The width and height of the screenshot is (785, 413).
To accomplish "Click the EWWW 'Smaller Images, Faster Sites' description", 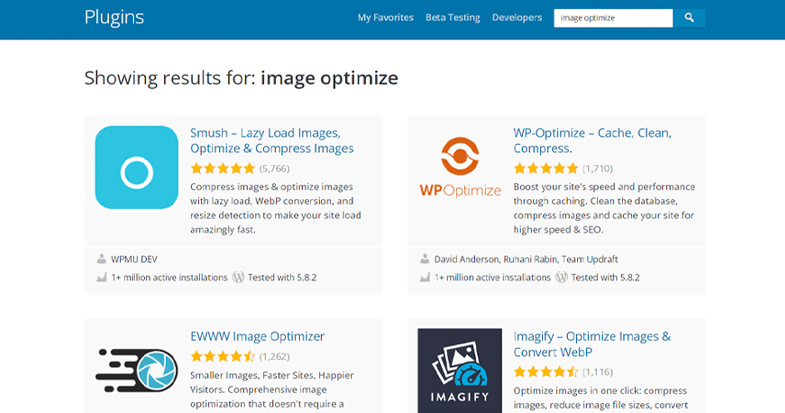I will click(272, 389).
